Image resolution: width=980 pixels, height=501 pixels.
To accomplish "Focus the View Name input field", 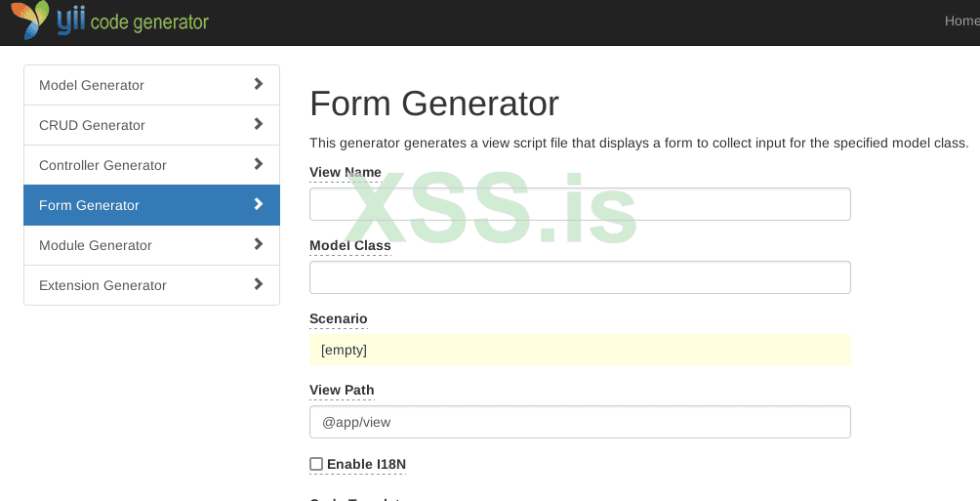I will 580,204.
